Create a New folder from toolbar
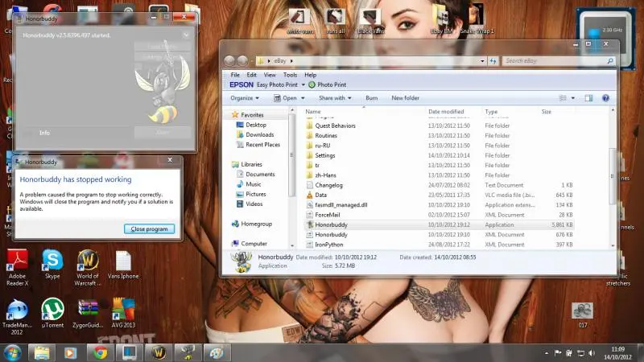644x362 pixels. coord(405,98)
